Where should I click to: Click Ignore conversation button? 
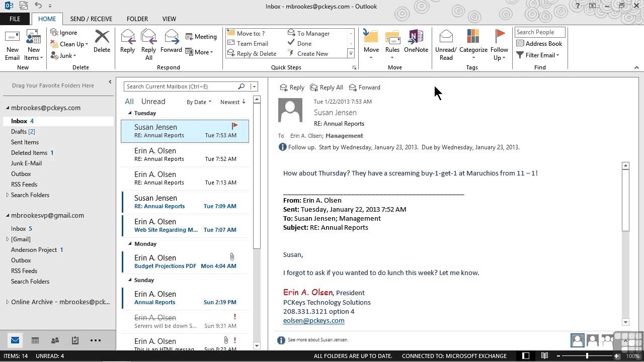pos(64,33)
